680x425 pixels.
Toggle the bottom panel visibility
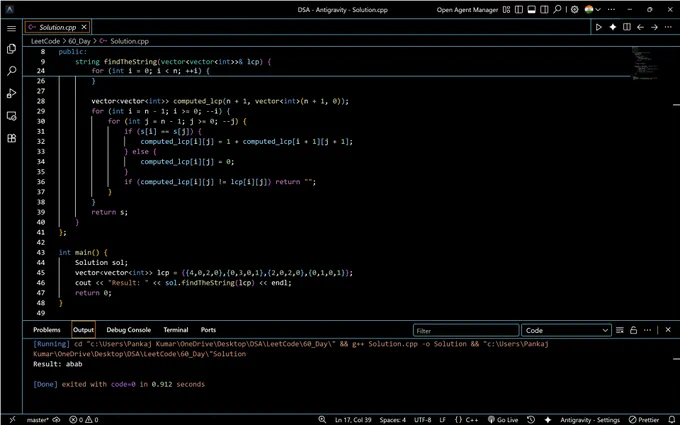[x=531, y=10]
